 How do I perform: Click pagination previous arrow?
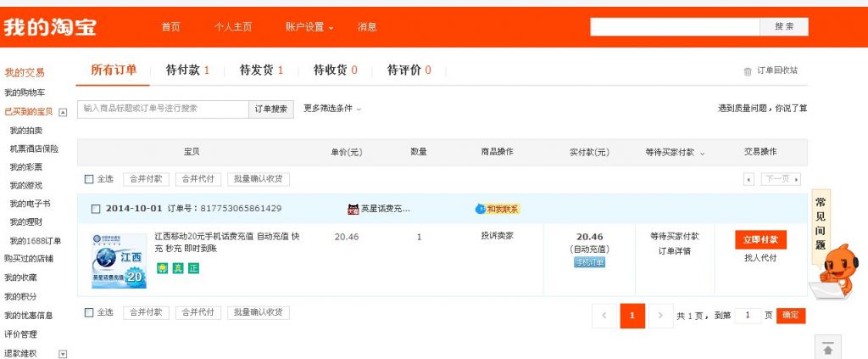pyautogui.click(x=604, y=316)
